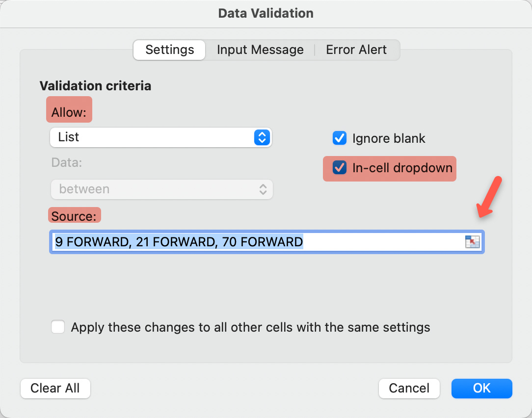Image resolution: width=532 pixels, height=418 pixels.
Task: Open the disabled Data between dropdown
Action: coord(162,189)
